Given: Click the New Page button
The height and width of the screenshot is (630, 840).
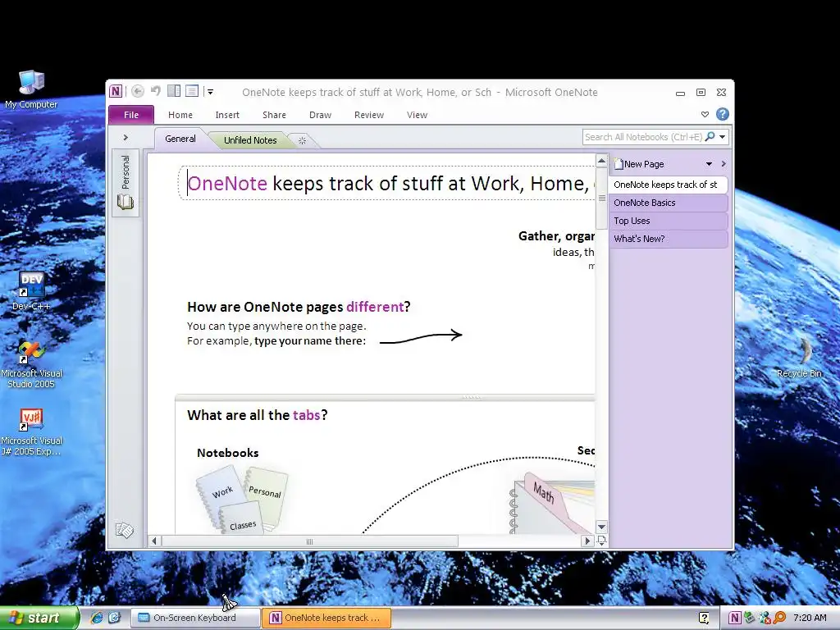Looking at the screenshot, I should [x=639, y=164].
